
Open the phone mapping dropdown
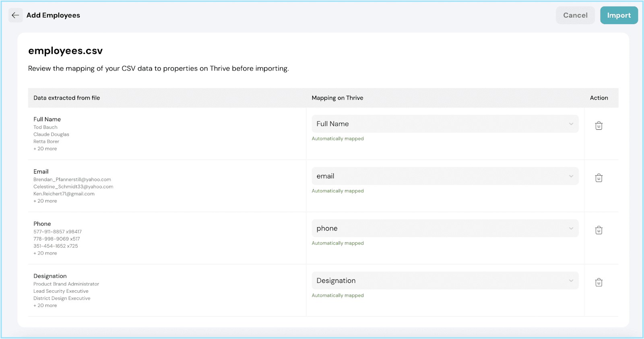pos(445,229)
